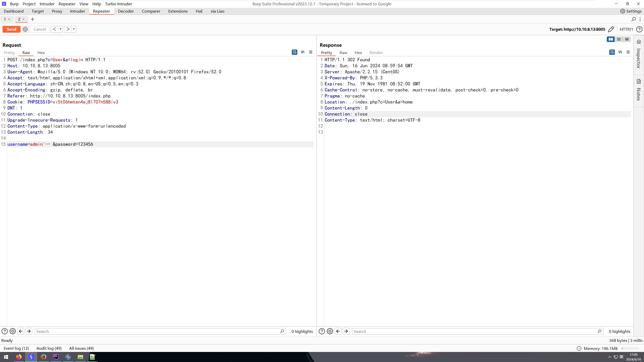Viewport: 644px width, 362px height.
Task: Add a new Repeater tab
Action: 32,19
